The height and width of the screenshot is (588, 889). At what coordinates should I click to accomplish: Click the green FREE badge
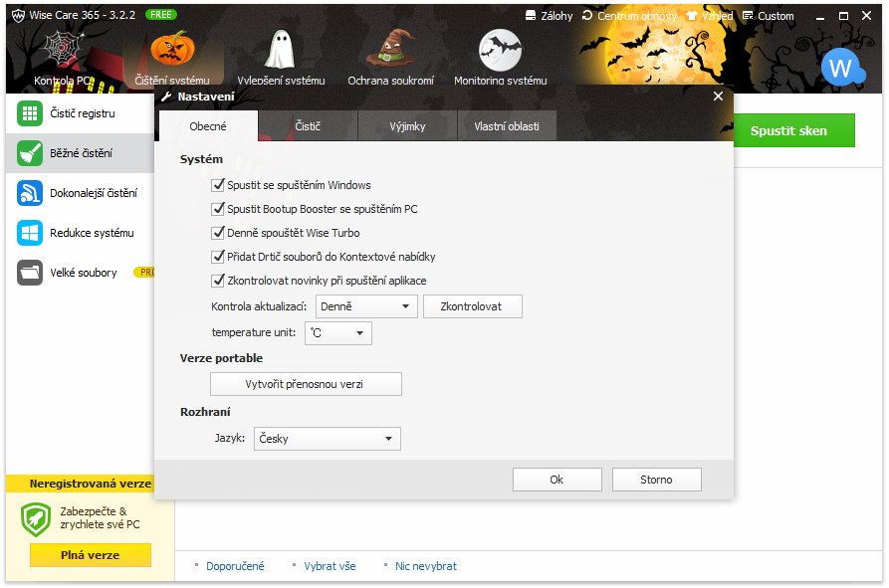pyautogui.click(x=161, y=15)
